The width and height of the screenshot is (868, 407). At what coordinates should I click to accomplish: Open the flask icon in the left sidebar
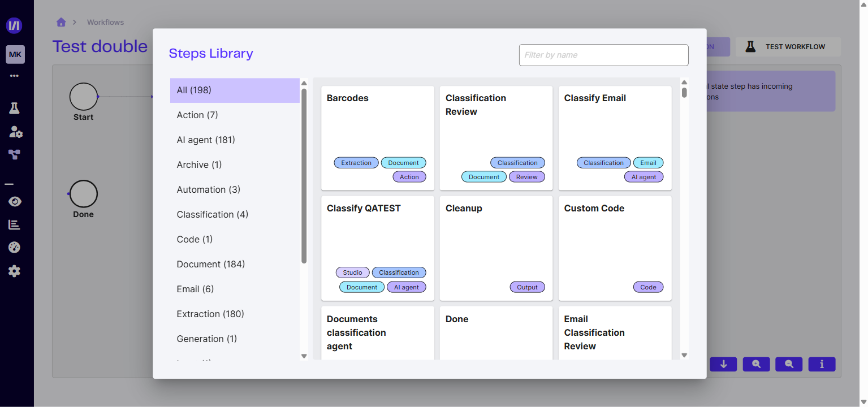click(14, 108)
